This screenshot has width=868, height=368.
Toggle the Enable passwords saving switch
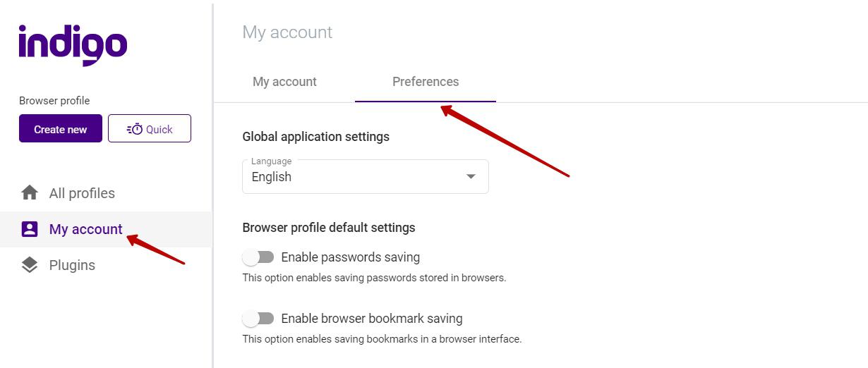[258, 257]
